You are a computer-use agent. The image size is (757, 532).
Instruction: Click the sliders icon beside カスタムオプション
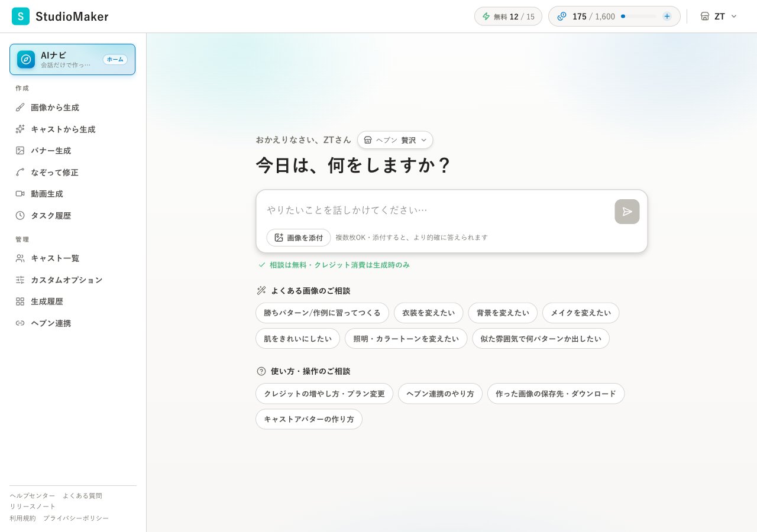pyautogui.click(x=20, y=280)
